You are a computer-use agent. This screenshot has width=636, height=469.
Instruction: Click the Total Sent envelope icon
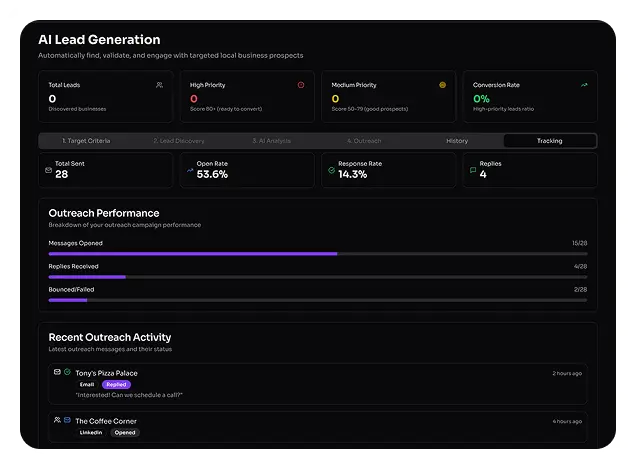click(48, 170)
